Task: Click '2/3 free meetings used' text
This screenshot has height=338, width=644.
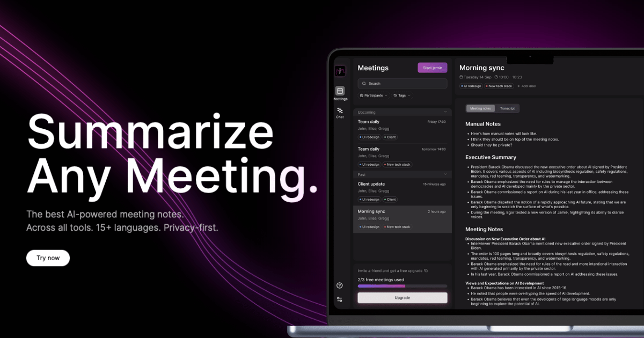Action: coord(381,280)
